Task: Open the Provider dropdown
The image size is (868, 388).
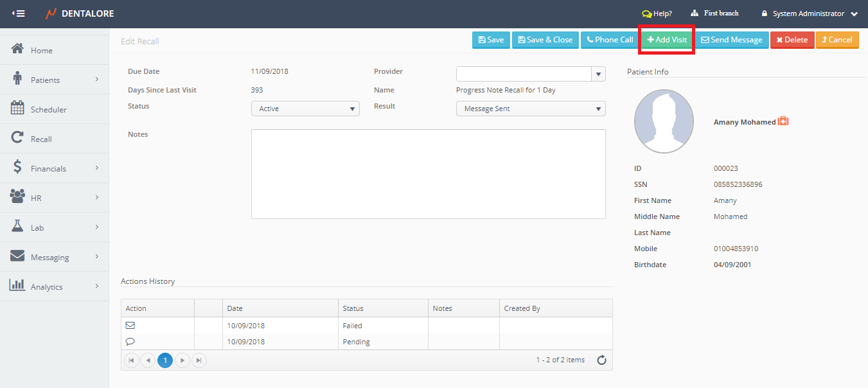Action: pyautogui.click(x=598, y=74)
